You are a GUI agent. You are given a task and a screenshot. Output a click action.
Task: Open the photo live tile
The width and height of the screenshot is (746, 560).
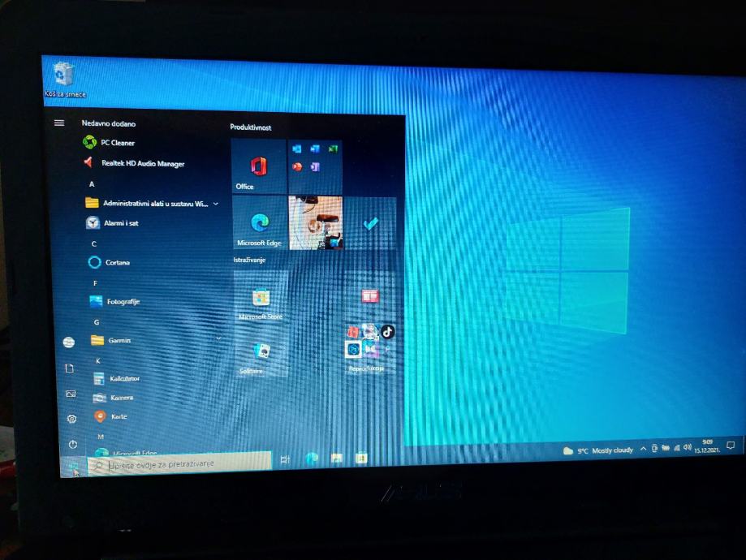point(316,222)
